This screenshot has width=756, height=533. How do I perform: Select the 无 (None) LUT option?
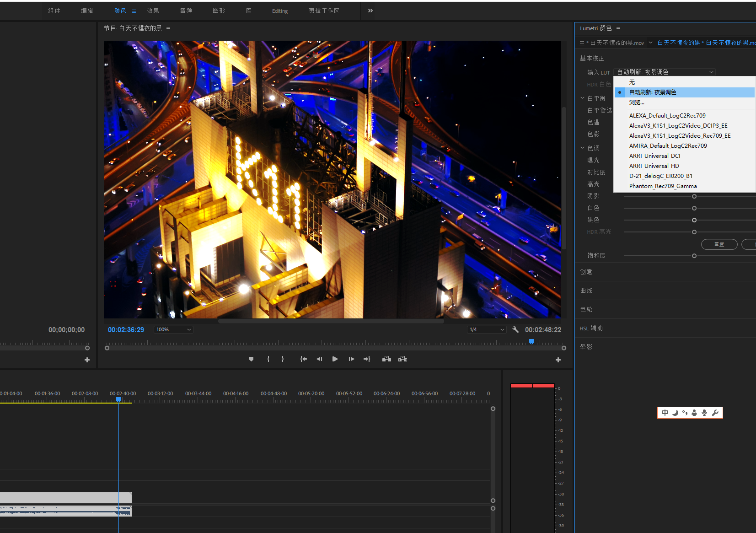[x=632, y=82]
